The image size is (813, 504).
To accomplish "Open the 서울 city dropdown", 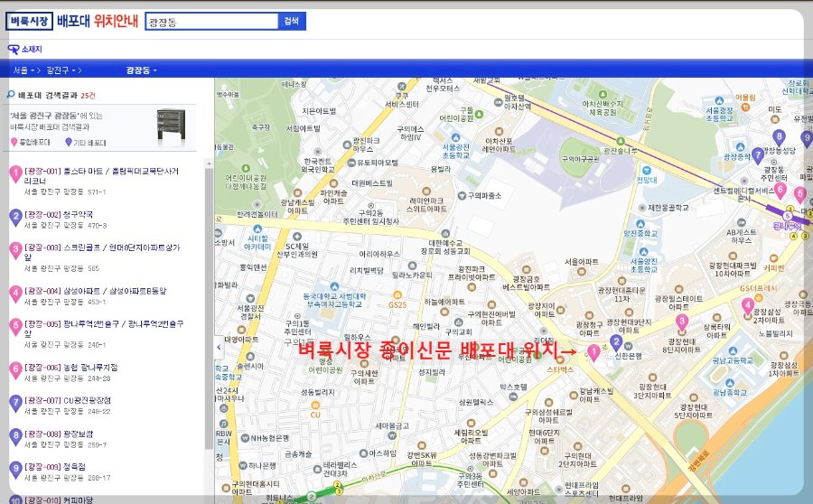I will (x=23, y=70).
